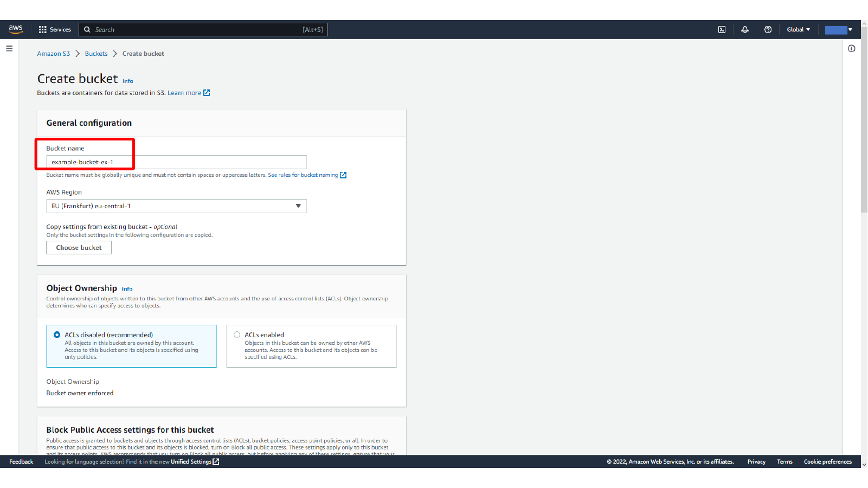The height and width of the screenshot is (488, 868).
Task: Open the account menu dropdown
Action: click(839, 30)
